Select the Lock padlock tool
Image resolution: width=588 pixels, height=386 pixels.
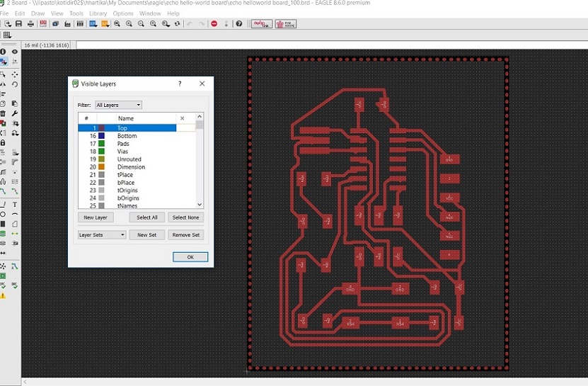click(3, 142)
